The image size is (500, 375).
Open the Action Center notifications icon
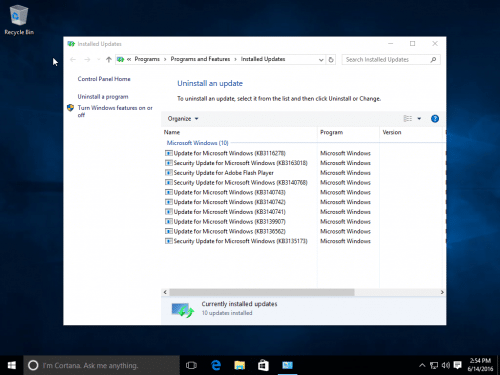[458, 365]
